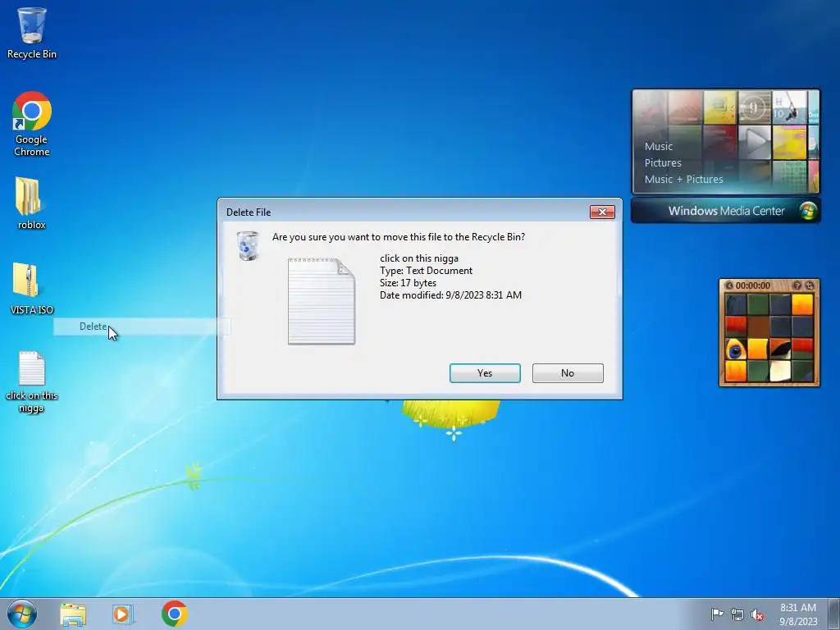Click the puzzle timer reading 00:00:00
This screenshot has width=840, height=630.
point(753,286)
